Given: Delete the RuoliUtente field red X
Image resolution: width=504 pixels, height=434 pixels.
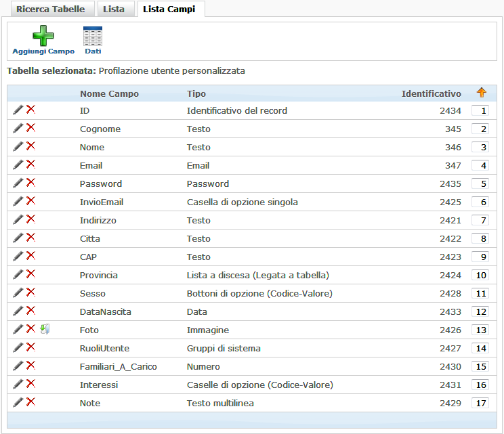Looking at the screenshot, I should 31,347.
